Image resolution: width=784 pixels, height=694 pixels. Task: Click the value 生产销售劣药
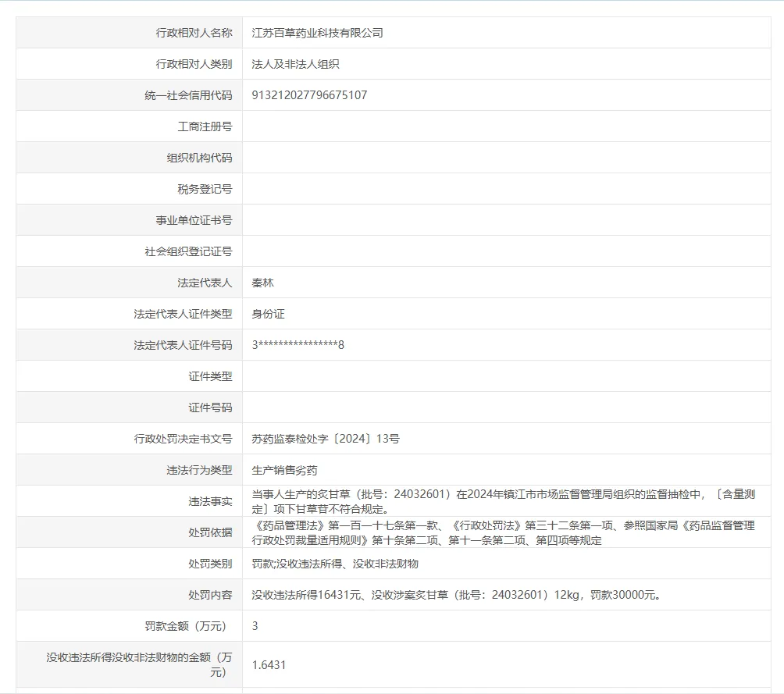point(284,470)
